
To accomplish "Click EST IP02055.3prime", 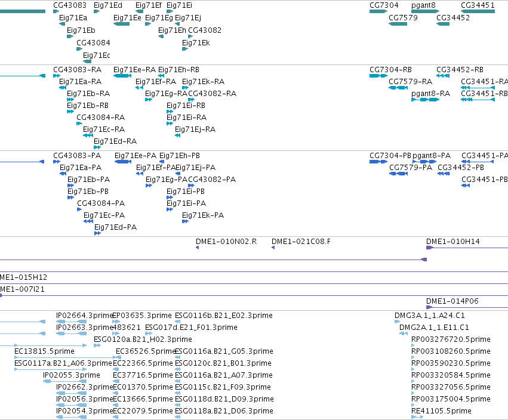I will coord(71,376).
